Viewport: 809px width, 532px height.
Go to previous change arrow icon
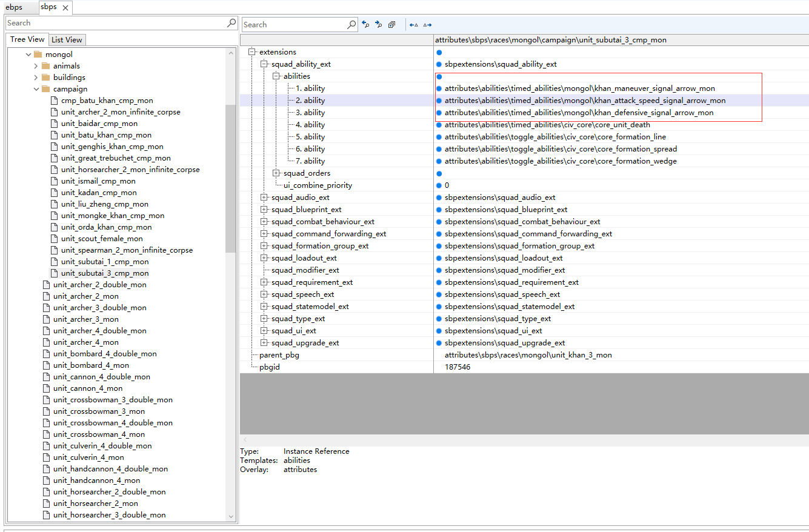coord(413,25)
